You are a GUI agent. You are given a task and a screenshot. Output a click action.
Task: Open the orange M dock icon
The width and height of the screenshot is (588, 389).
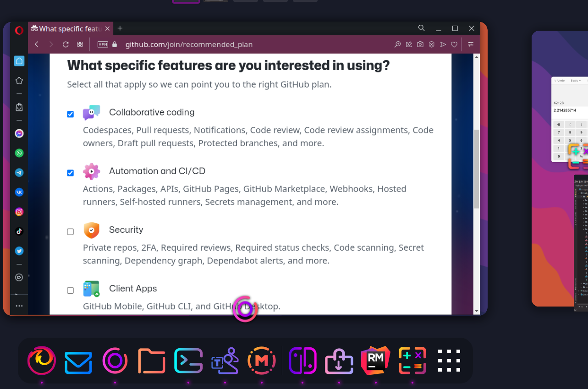pos(262,361)
